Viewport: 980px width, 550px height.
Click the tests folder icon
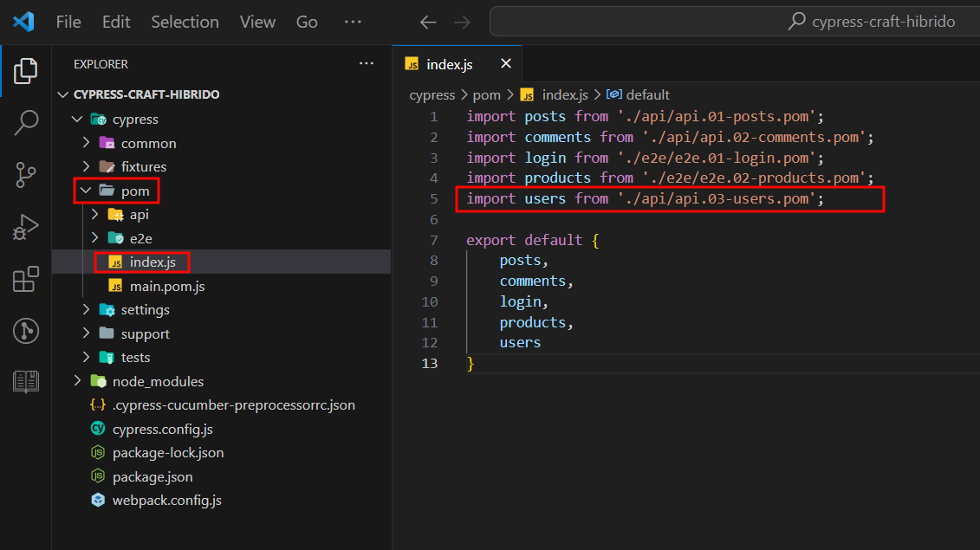coord(107,358)
